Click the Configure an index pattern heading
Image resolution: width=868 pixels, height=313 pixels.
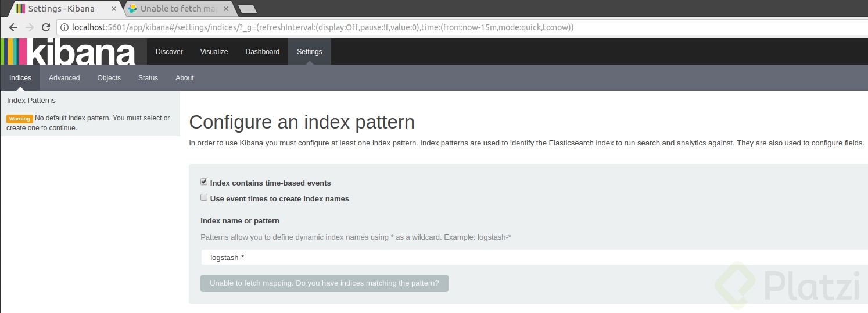pyautogui.click(x=302, y=122)
